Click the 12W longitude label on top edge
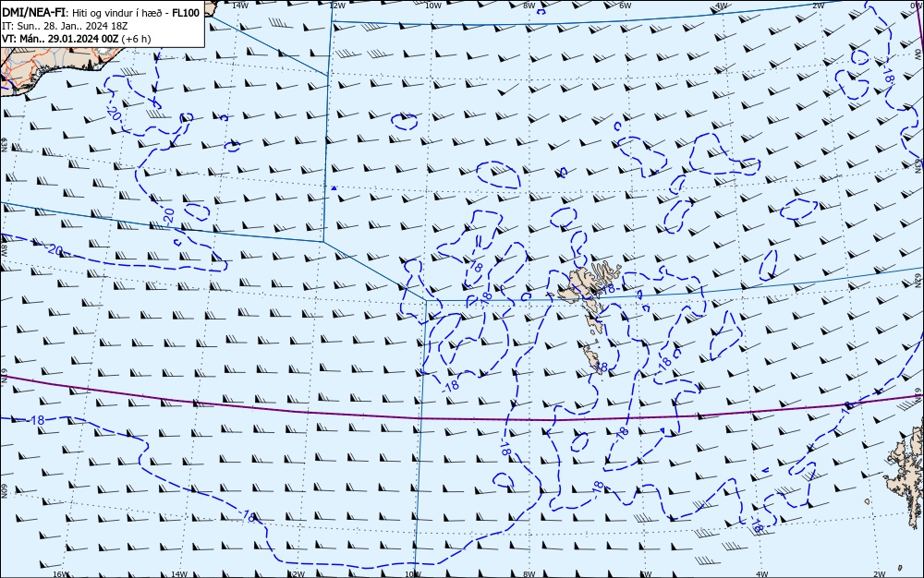Image resolution: width=924 pixels, height=578 pixels. [x=336, y=6]
